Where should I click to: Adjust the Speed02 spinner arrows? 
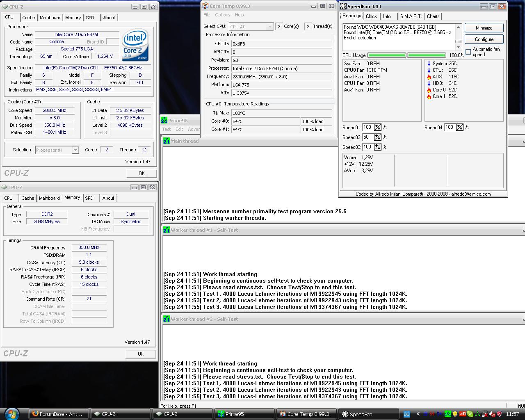pos(378,137)
